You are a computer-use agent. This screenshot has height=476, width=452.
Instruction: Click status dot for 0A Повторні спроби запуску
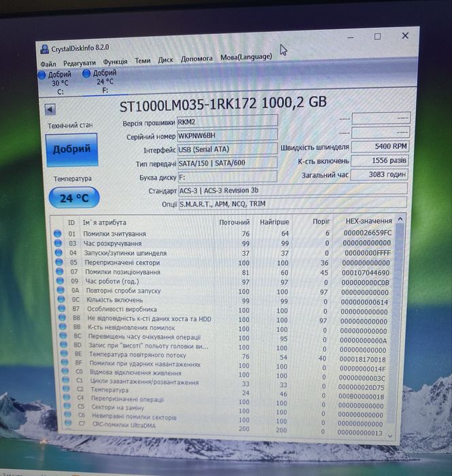tap(61, 290)
